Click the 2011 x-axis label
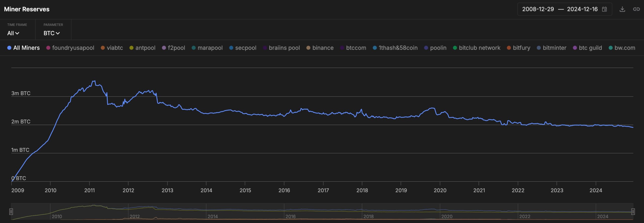 [x=90, y=190]
